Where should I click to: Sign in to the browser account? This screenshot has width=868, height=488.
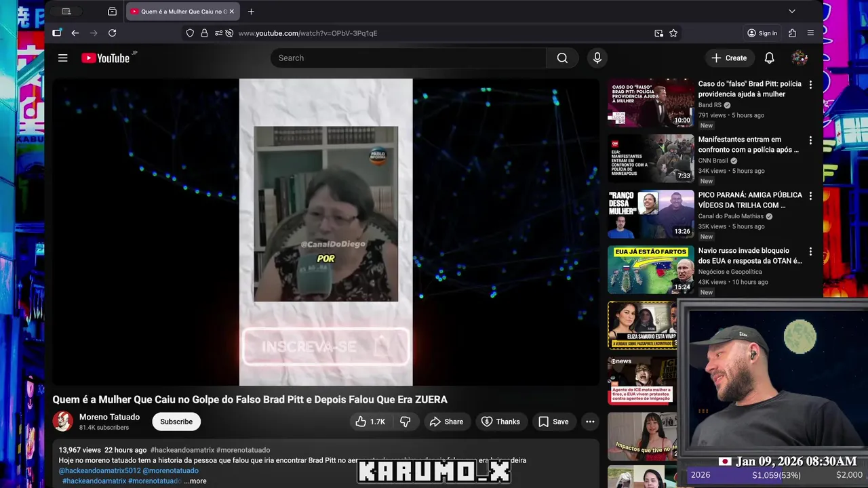pos(762,33)
